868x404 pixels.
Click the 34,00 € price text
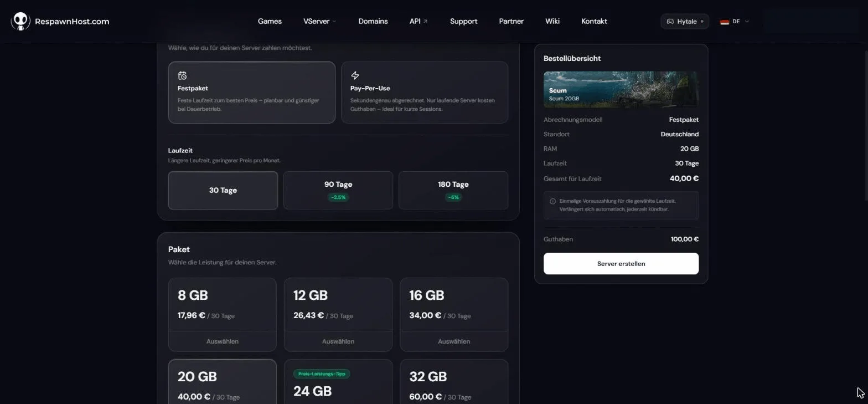coord(425,315)
